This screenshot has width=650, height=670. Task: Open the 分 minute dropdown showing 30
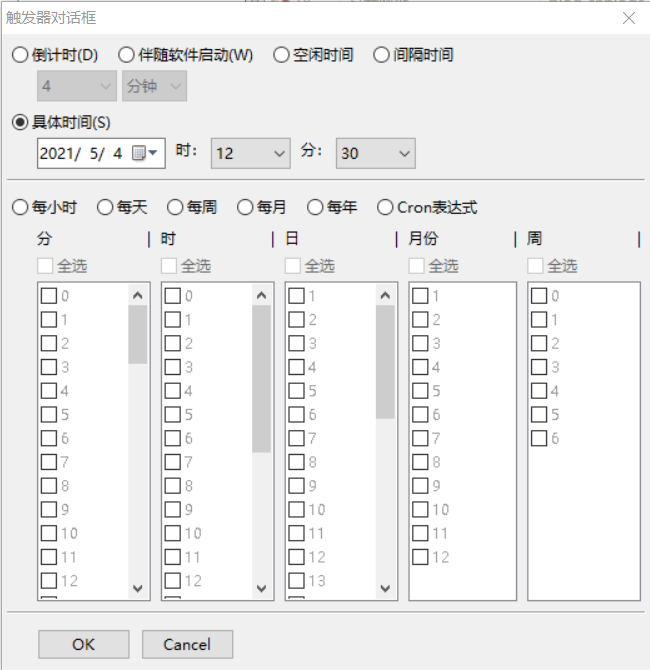[x=376, y=153]
